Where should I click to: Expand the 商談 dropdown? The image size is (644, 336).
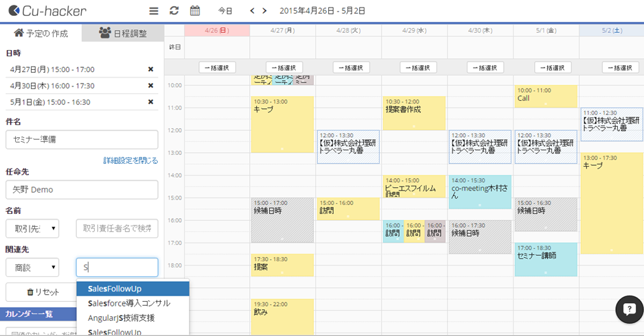(x=32, y=267)
